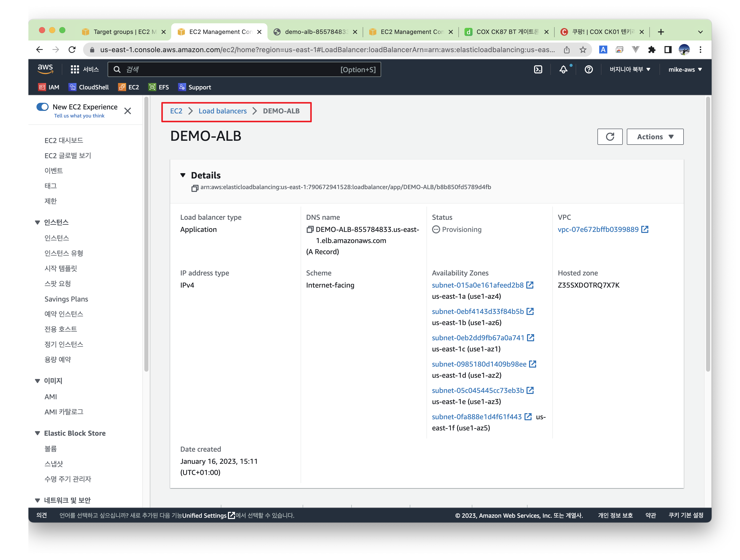Bookmark this page with star icon
The height and width of the screenshot is (560, 740).
tap(583, 50)
